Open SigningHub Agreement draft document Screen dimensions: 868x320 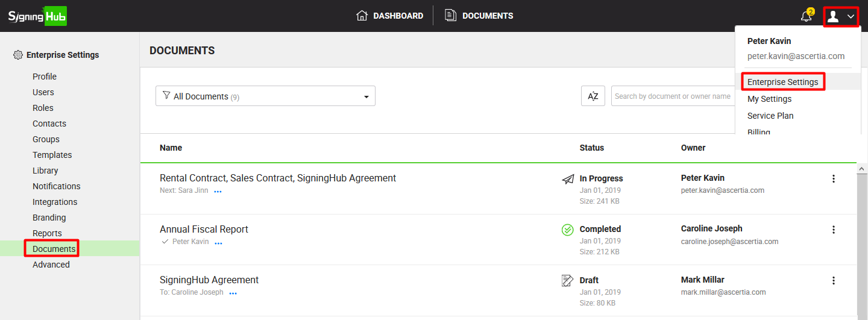click(x=209, y=280)
